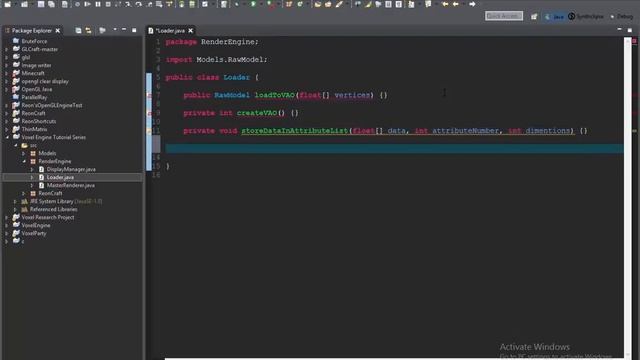Navigate Back with yellow left arrow

(456, 4)
